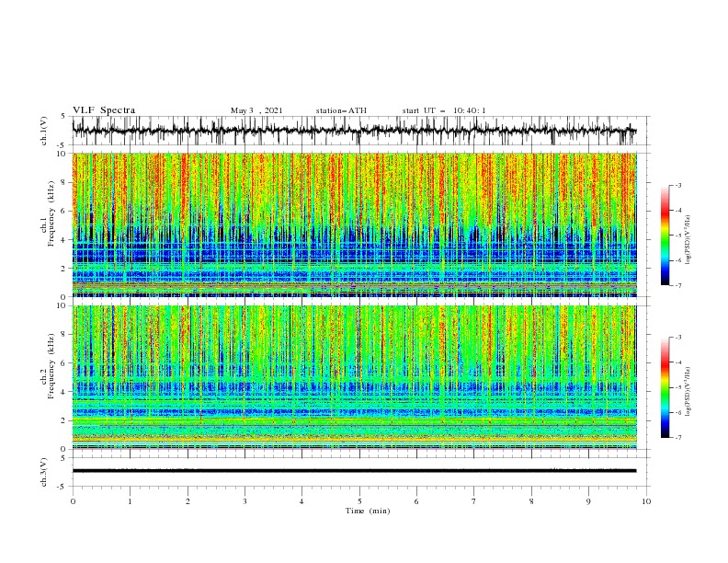This screenshot has height=563, width=728.
Task: Click inside the ch.1 spectrogram panel
Action: [x=354, y=224]
